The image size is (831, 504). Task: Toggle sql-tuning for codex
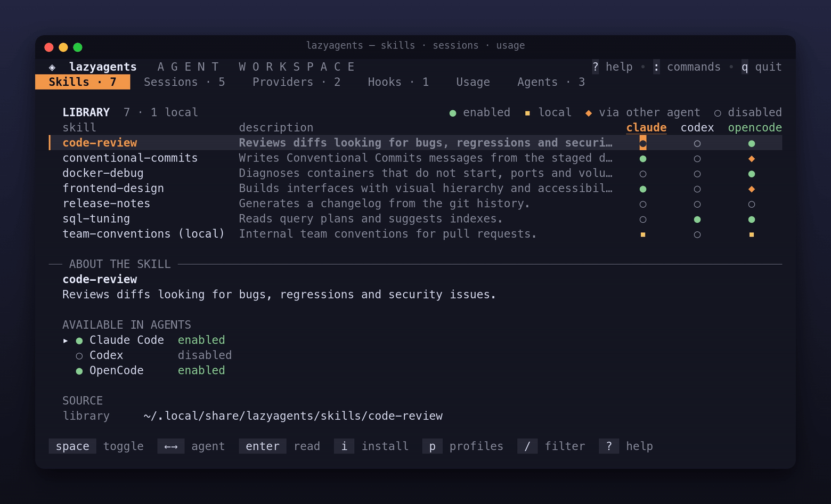697,220
